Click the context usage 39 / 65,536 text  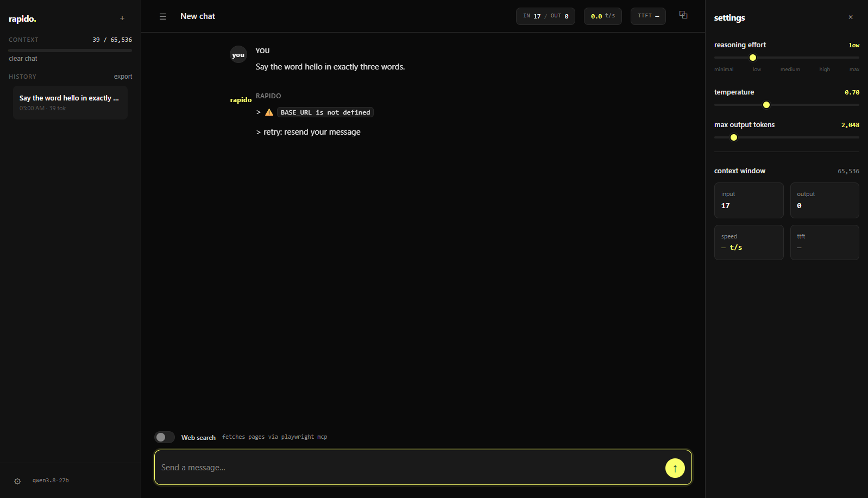click(x=112, y=40)
